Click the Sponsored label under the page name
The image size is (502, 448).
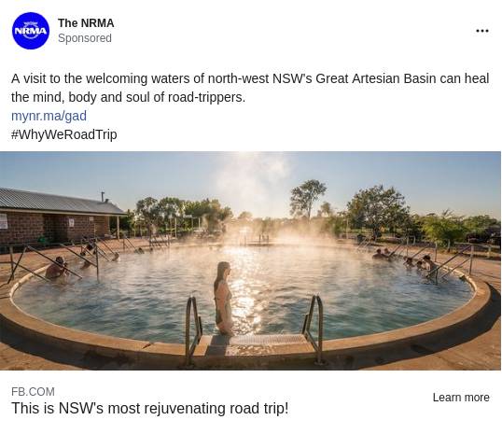(85, 38)
